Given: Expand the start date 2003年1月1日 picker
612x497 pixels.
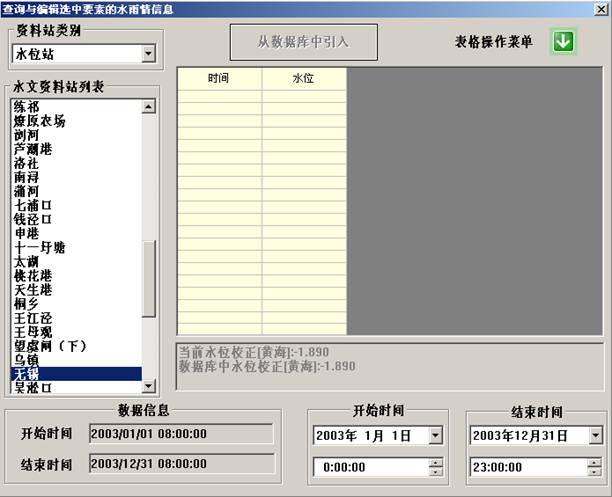Looking at the screenshot, I should (435, 435).
